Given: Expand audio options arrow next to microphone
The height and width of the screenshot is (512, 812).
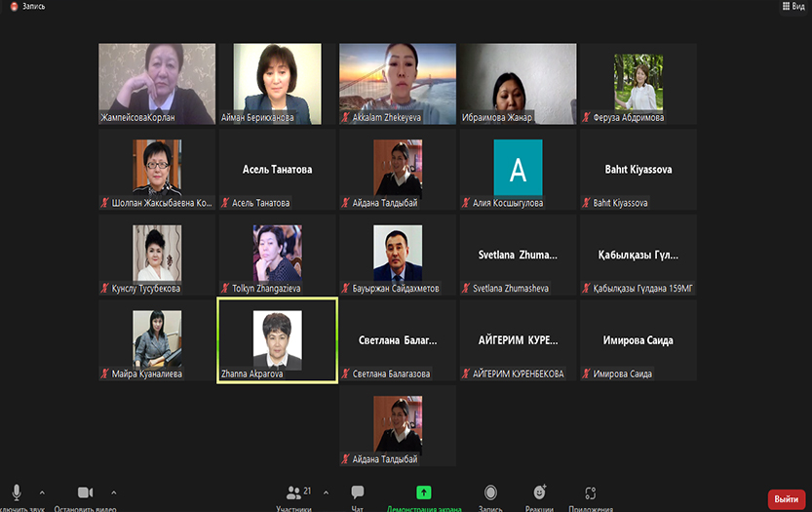Looking at the screenshot, I should (x=42, y=492).
